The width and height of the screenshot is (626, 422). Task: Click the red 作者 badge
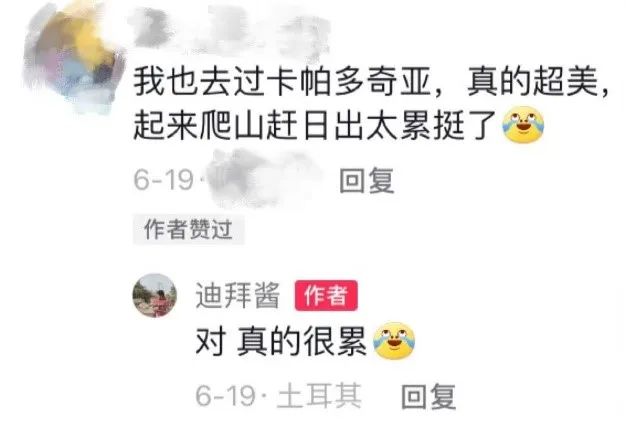tap(326, 295)
